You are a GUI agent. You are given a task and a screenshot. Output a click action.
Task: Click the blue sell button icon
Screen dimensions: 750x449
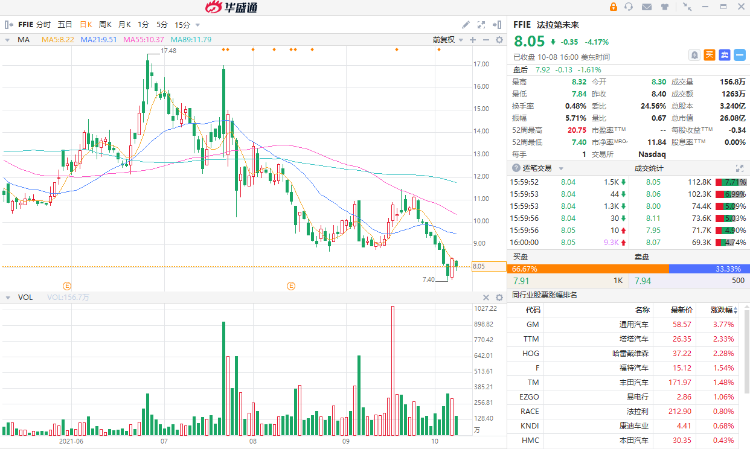725,55
